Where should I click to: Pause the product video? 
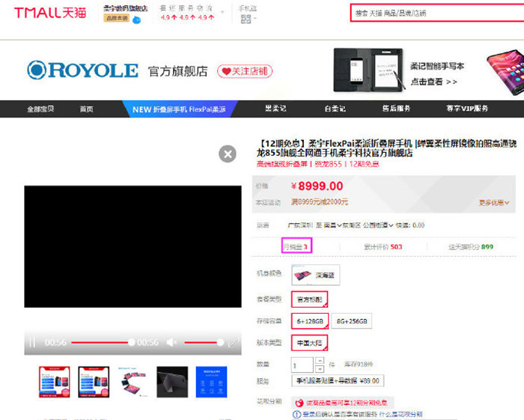coord(32,342)
